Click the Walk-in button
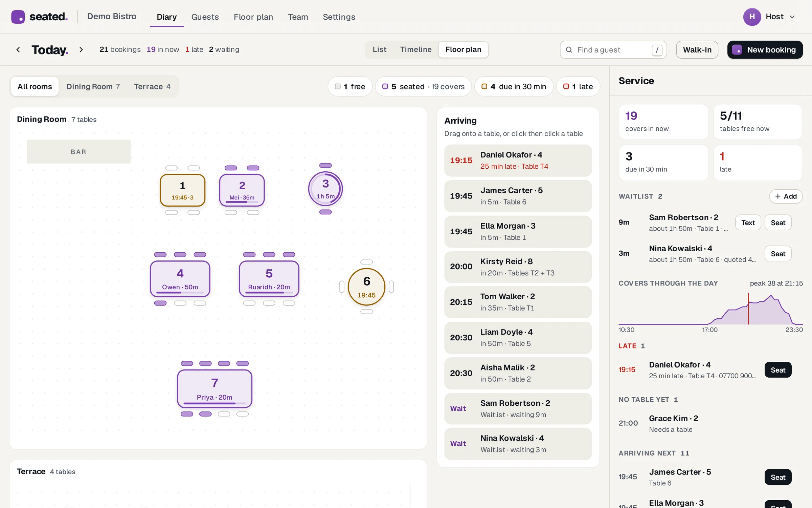The width and height of the screenshot is (812, 508). tap(697, 50)
